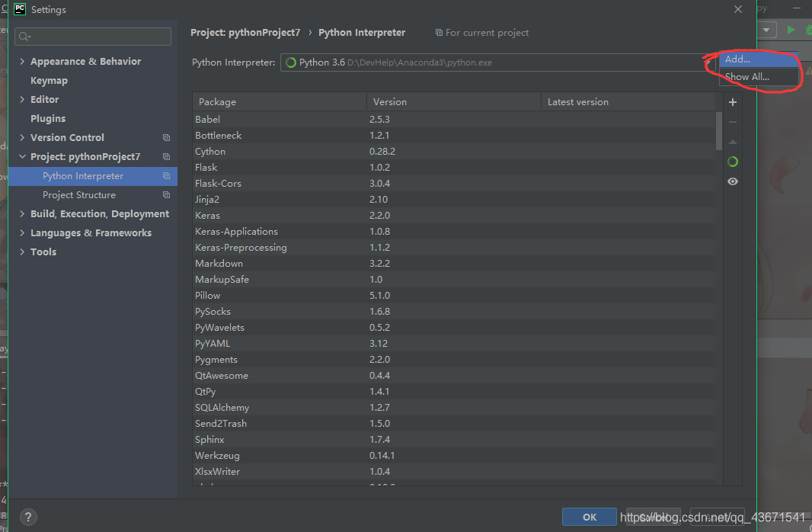Select the Send2Trash package row
The width and height of the screenshot is (812, 532).
454,423
